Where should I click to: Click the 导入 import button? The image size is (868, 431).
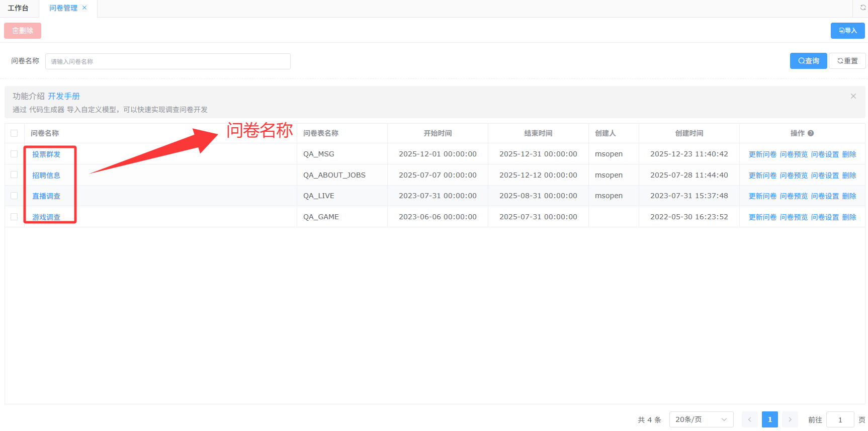coord(847,31)
